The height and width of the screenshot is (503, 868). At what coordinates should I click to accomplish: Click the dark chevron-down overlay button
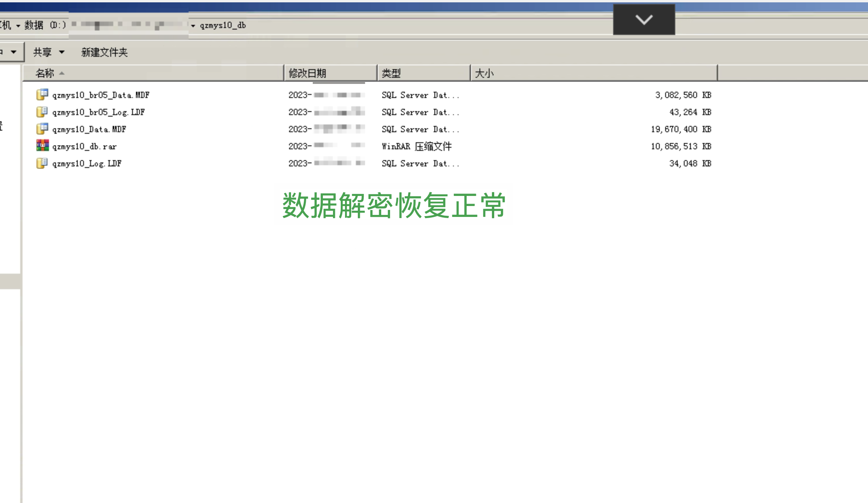coord(644,19)
